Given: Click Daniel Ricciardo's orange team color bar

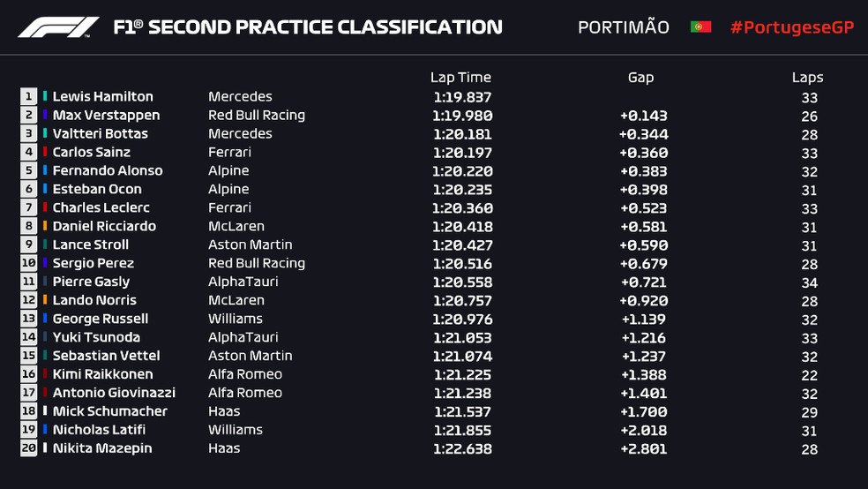Looking at the screenshot, I should [x=45, y=227].
